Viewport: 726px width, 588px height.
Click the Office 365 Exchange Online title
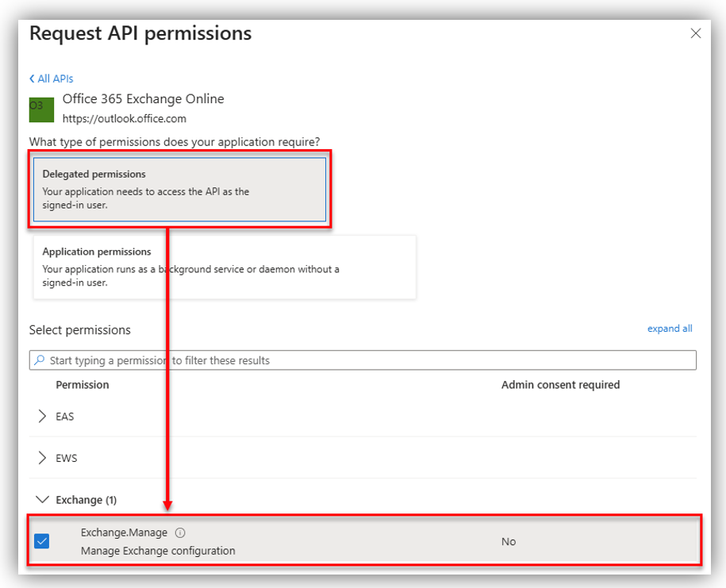click(143, 98)
